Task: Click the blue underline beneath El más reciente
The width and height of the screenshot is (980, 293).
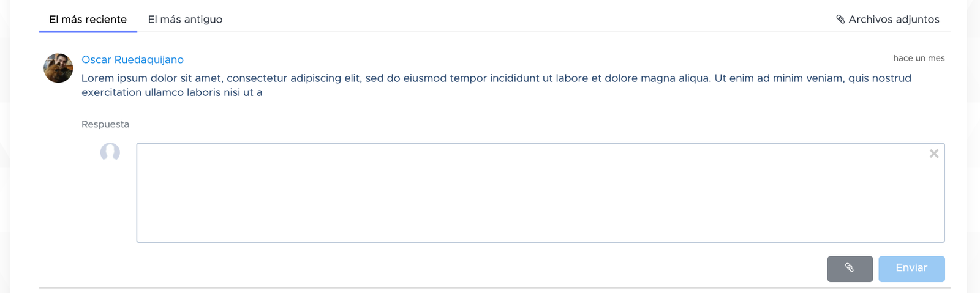Action: point(88,31)
